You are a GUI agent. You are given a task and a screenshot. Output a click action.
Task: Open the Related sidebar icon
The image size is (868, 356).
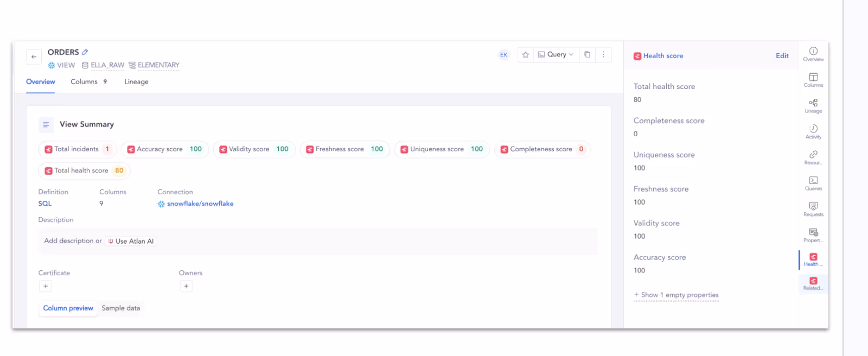[x=813, y=284]
